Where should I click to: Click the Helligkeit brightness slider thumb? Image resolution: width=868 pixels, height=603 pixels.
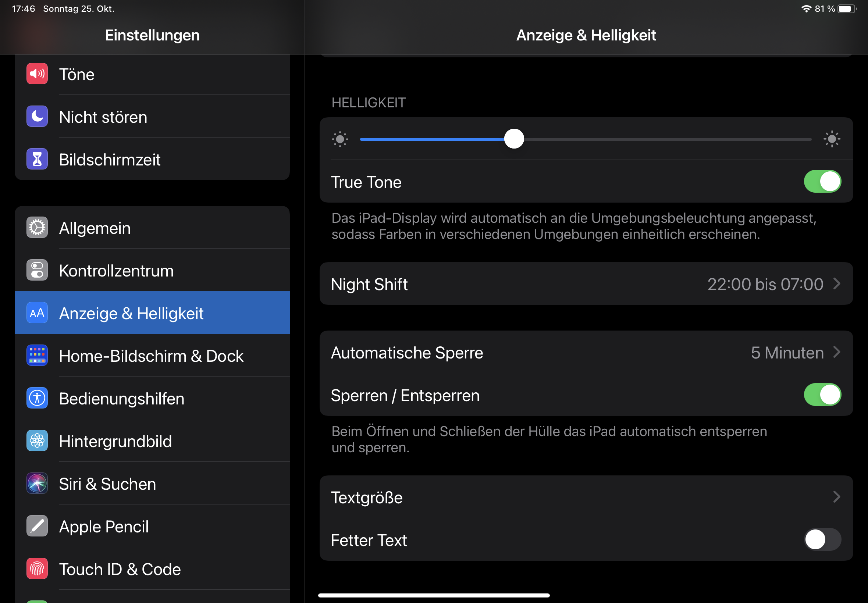(514, 139)
